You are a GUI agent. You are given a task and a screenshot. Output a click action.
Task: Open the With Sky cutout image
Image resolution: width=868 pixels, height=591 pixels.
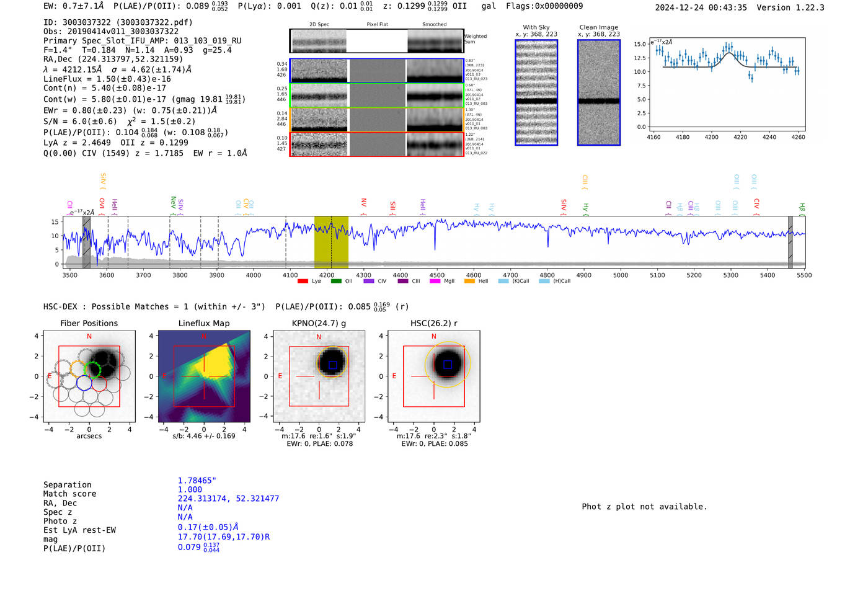(x=536, y=92)
